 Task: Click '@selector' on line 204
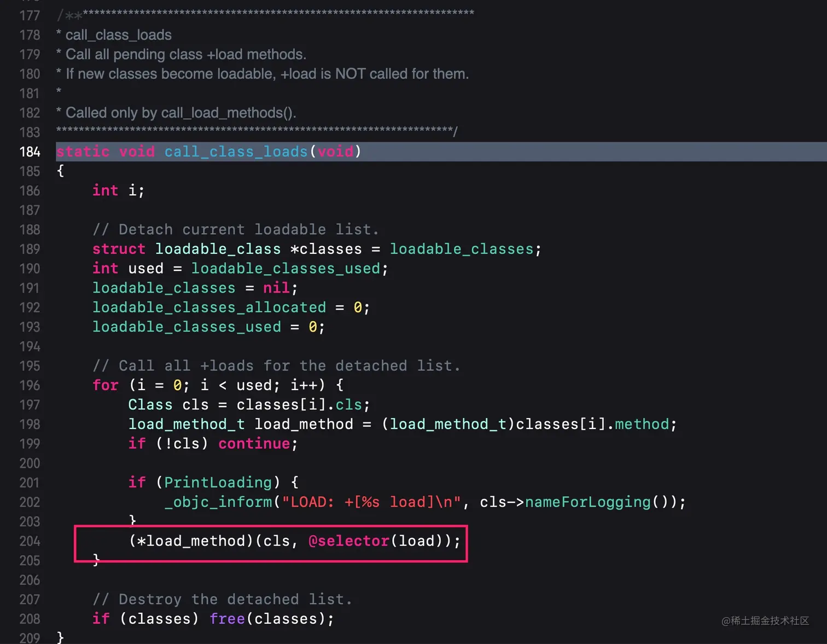(x=349, y=541)
